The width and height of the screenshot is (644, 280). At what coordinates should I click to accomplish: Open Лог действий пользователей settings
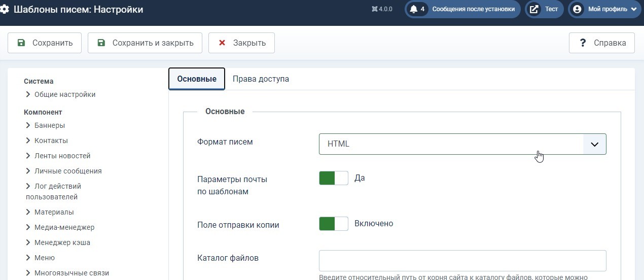tap(53, 191)
